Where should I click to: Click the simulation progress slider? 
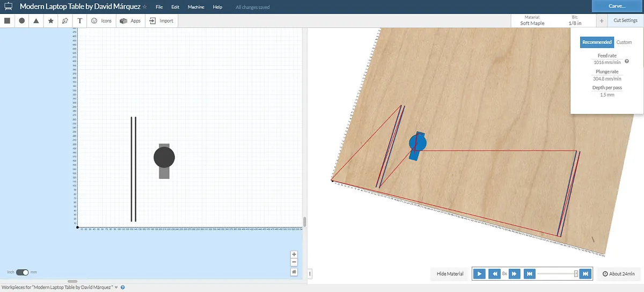pyautogui.click(x=557, y=274)
